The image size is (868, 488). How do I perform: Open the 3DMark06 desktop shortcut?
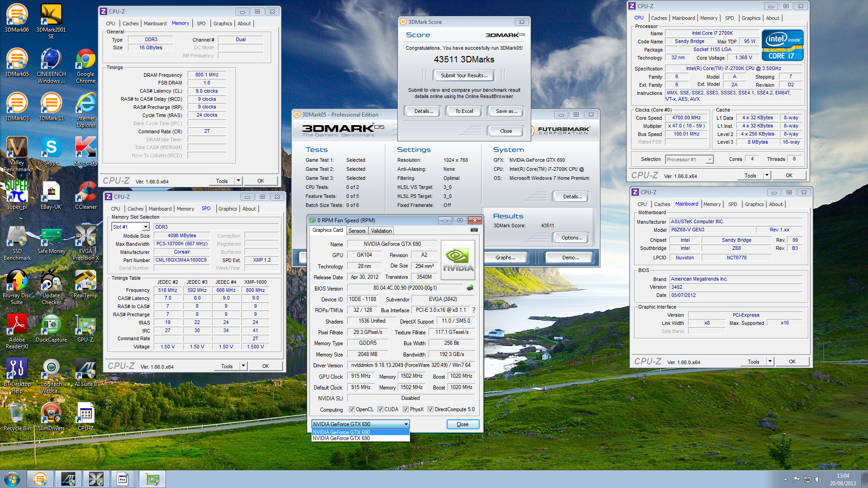[17, 18]
